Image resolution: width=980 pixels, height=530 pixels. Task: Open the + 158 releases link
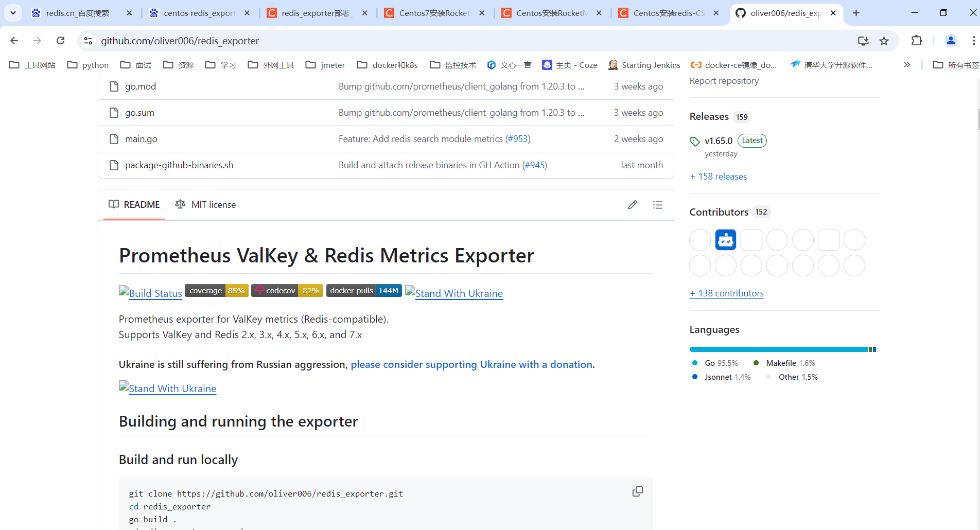tap(718, 176)
